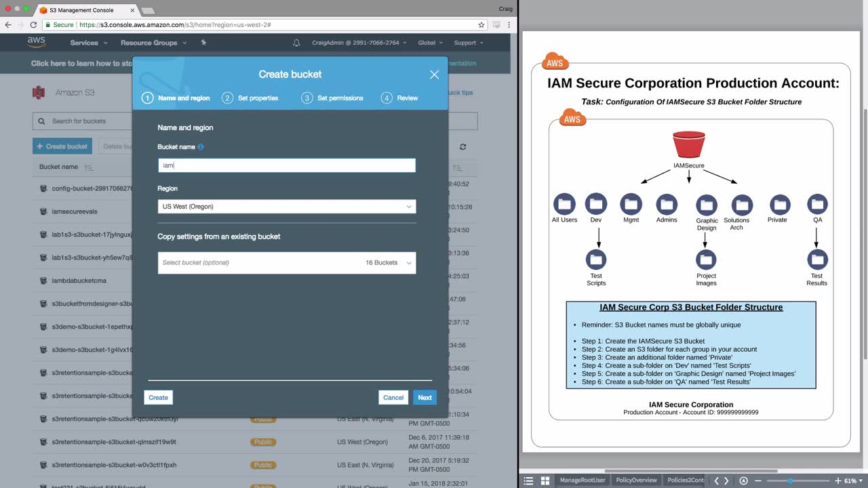
Task: Go to the Review step
Action: pyautogui.click(x=399, y=98)
